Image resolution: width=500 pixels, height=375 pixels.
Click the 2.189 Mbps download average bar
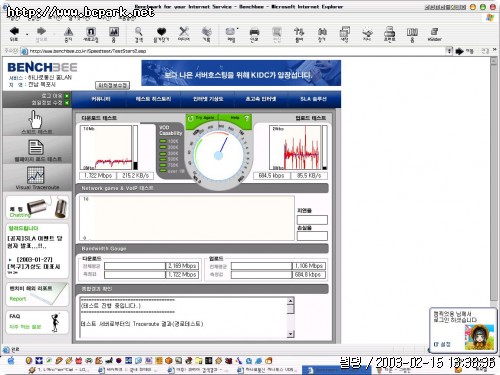pyautogui.click(x=152, y=266)
